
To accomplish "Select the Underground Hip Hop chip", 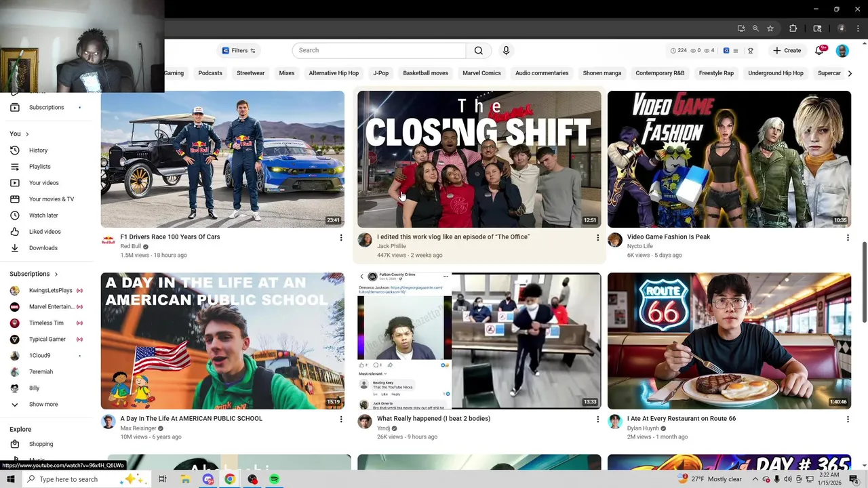I will point(776,73).
